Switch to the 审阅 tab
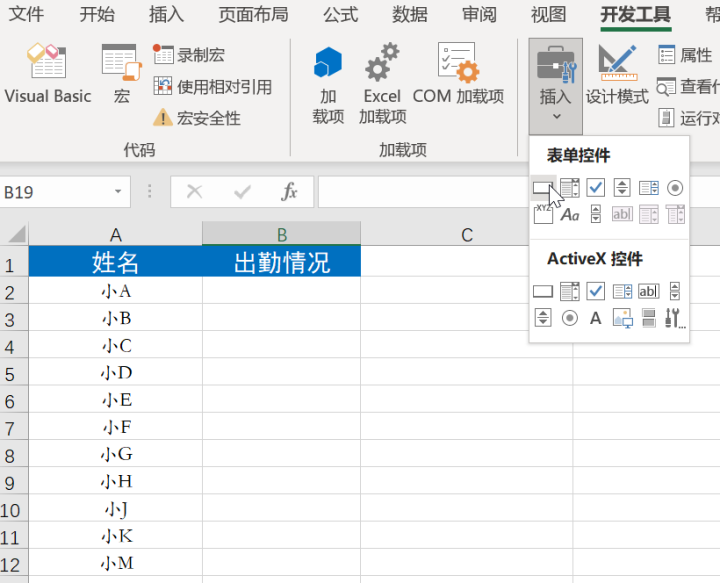Screen dimensions: 720x583 479,14
